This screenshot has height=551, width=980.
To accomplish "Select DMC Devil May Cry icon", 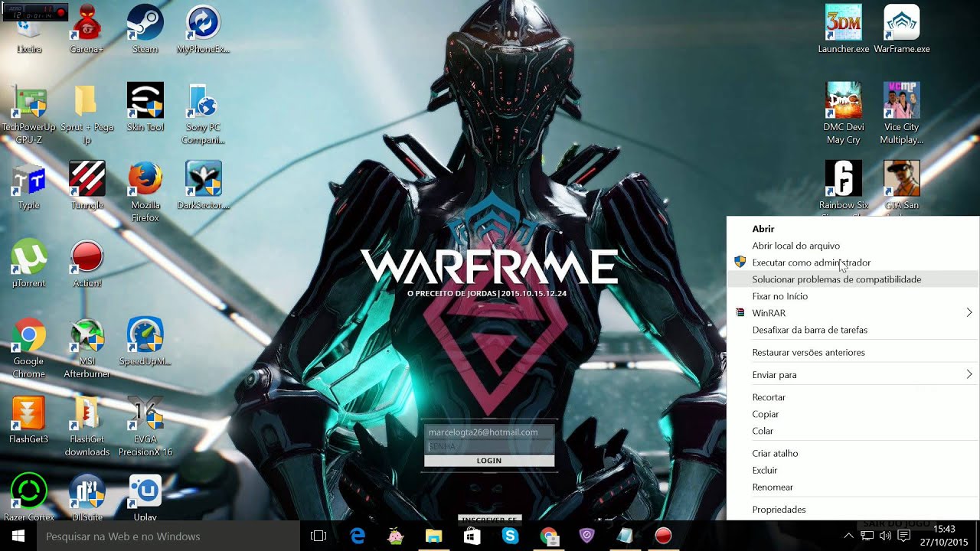I will point(844,114).
